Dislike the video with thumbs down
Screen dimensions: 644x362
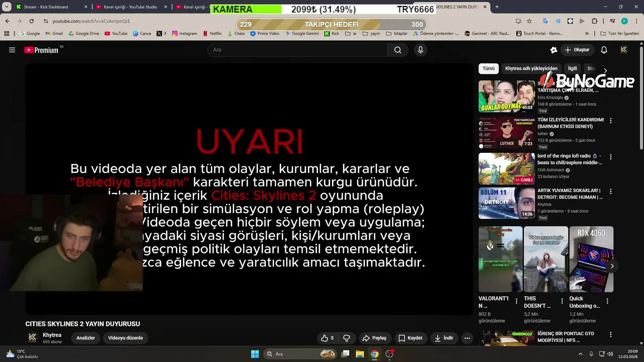coord(346,338)
